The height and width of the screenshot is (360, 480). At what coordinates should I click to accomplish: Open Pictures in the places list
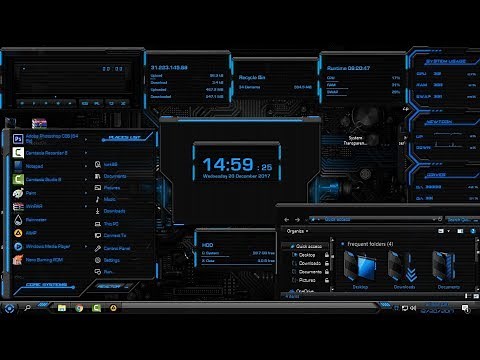(x=107, y=188)
